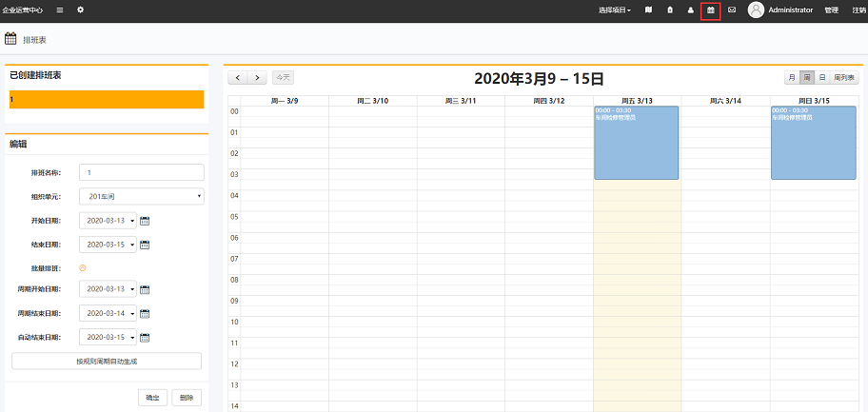Click the 删除 delete button
The height and width of the screenshot is (412, 868).
[x=187, y=398]
